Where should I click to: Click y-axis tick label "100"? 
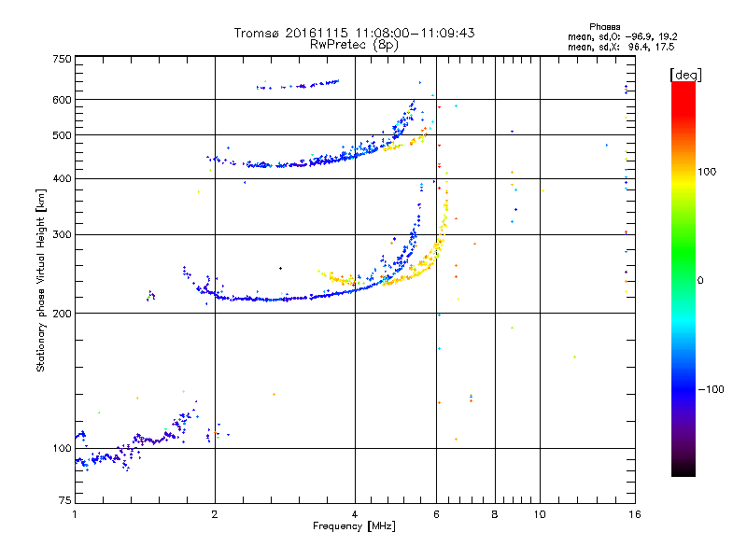tap(62, 448)
